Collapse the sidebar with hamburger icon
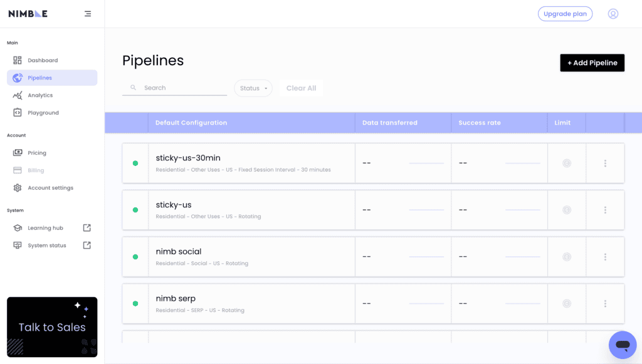This screenshot has width=642, height=364. [x=88, y=14]
